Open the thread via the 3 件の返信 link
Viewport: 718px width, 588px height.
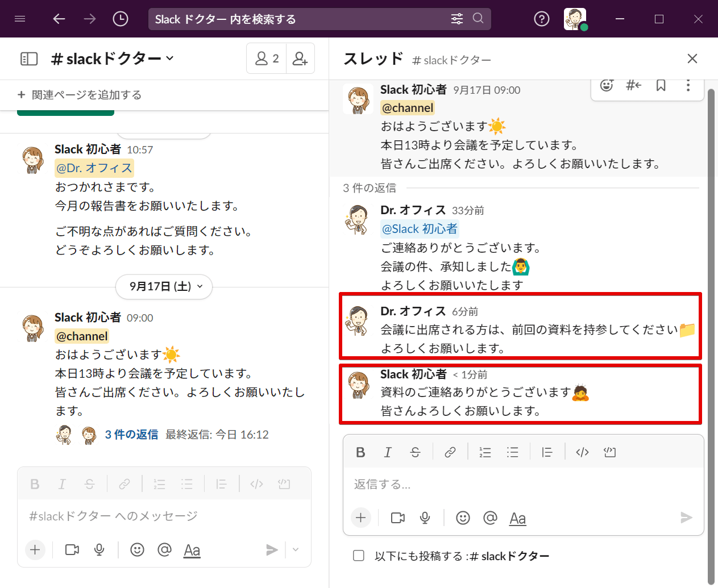[131, 434]
